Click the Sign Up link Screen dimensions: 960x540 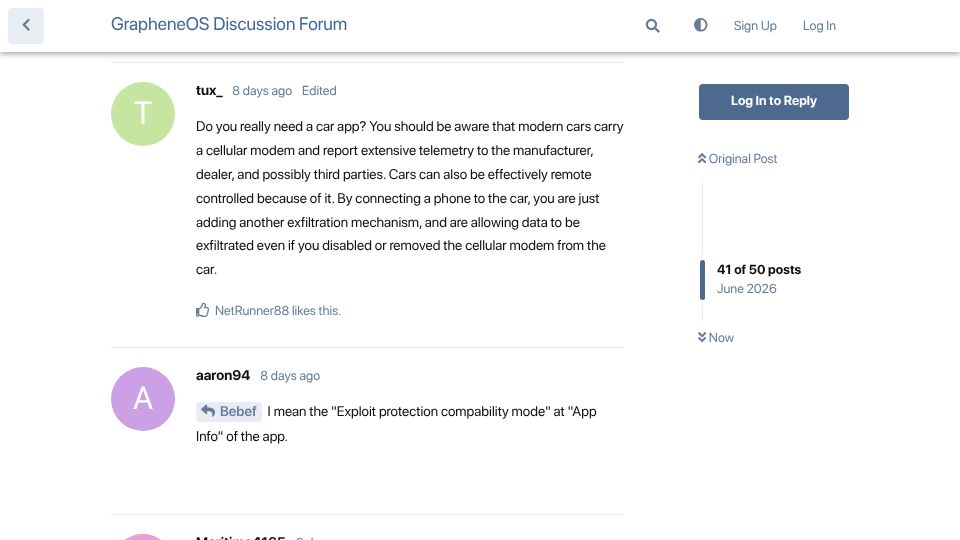[755, 26]
